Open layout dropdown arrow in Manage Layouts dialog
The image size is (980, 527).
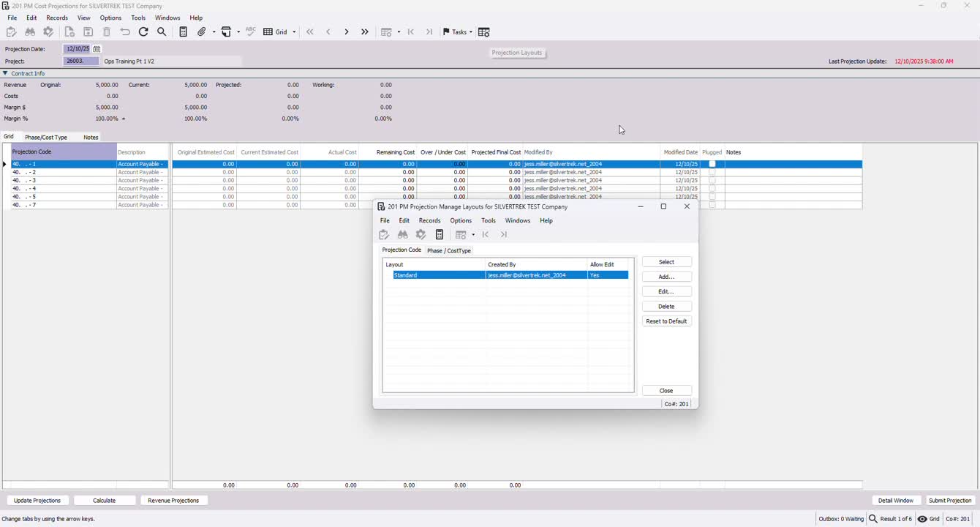tap(473, 235)
